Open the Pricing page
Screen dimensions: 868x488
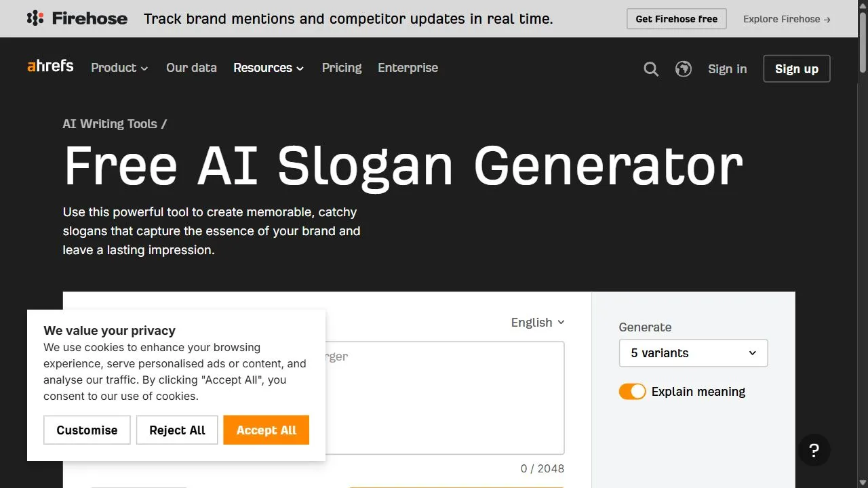click(x=342, y=68)
